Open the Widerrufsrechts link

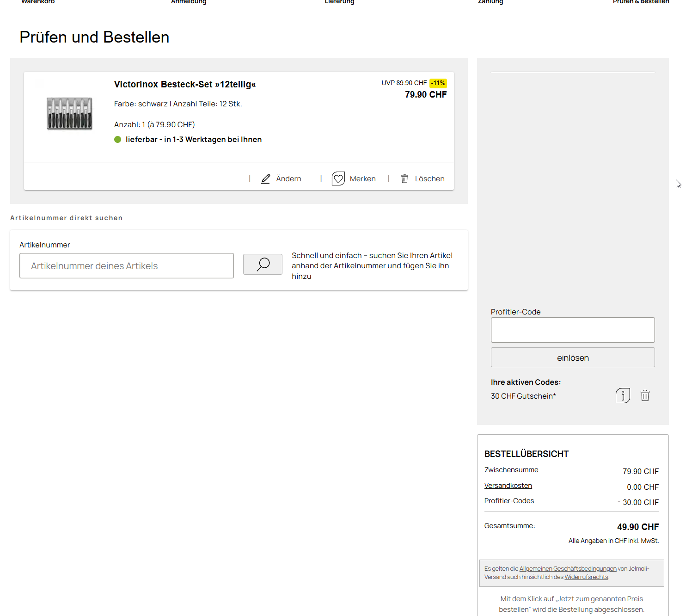pos(586,577)
